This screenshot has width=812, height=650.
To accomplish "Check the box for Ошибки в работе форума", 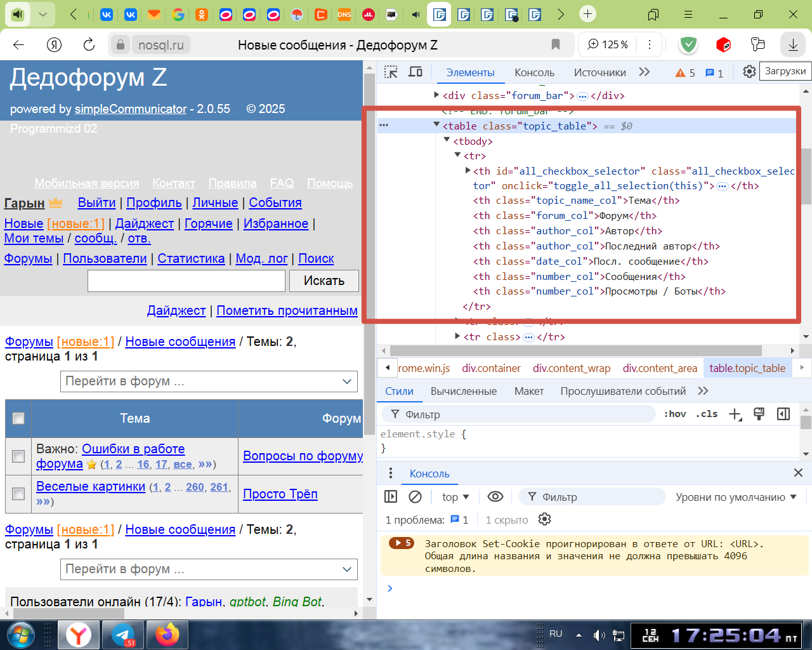I will click(18, 456).
